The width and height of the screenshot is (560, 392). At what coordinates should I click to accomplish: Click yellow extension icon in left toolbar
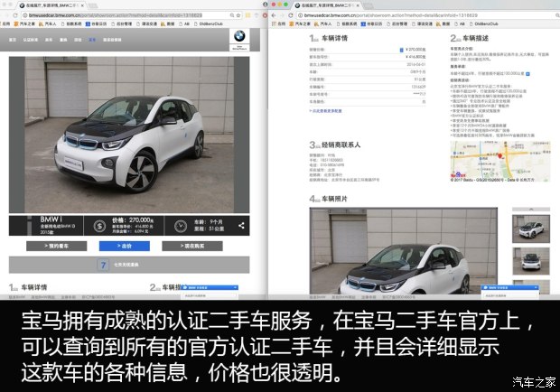pos(247,15)
